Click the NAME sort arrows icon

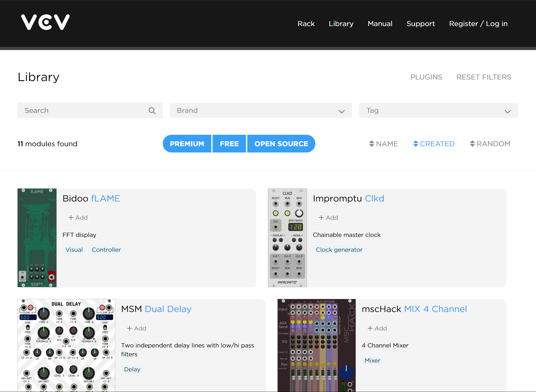pyautogui.click(x=372, y=144)
